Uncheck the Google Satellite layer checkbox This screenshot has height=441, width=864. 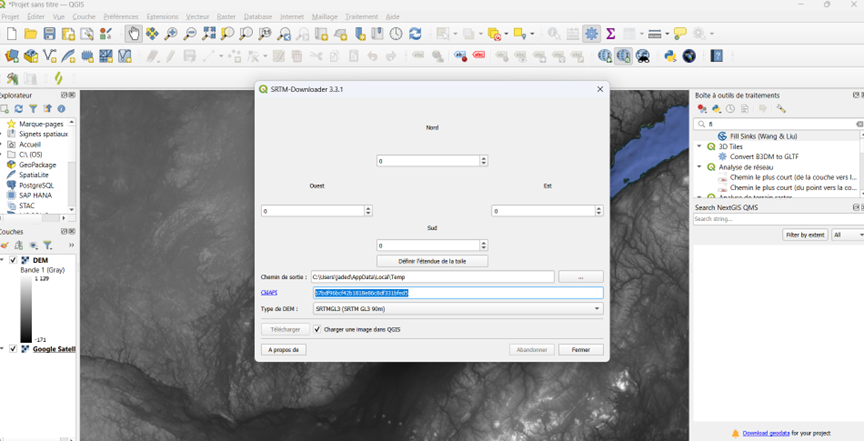pyautogui.click(x=13, y=349)
